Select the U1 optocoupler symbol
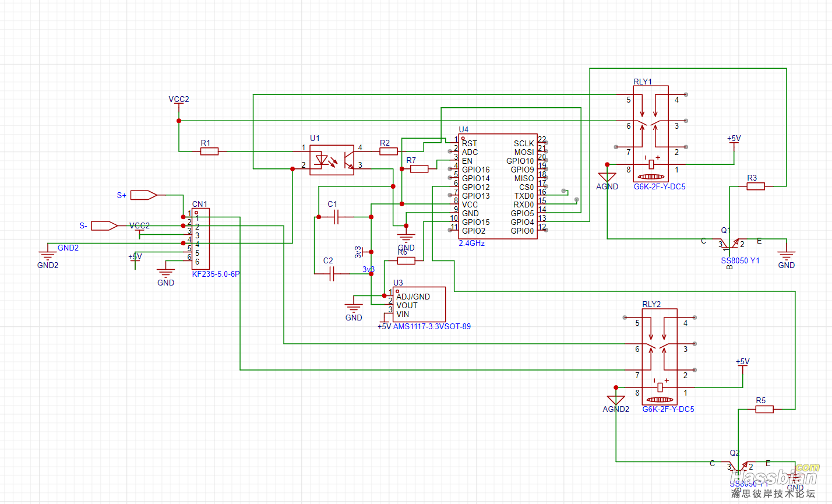Viewport: 832px width, 504px height. 332,160
